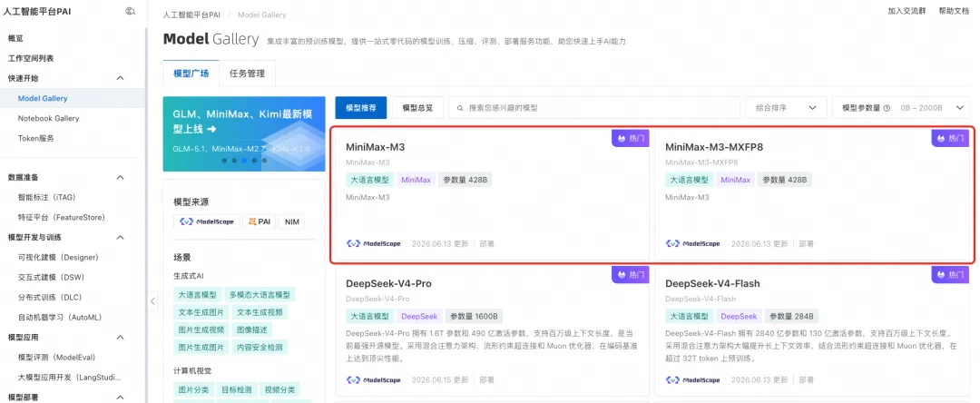
Task: Open 工作空间列表 in the sidebar
Action: pos(31,58)
